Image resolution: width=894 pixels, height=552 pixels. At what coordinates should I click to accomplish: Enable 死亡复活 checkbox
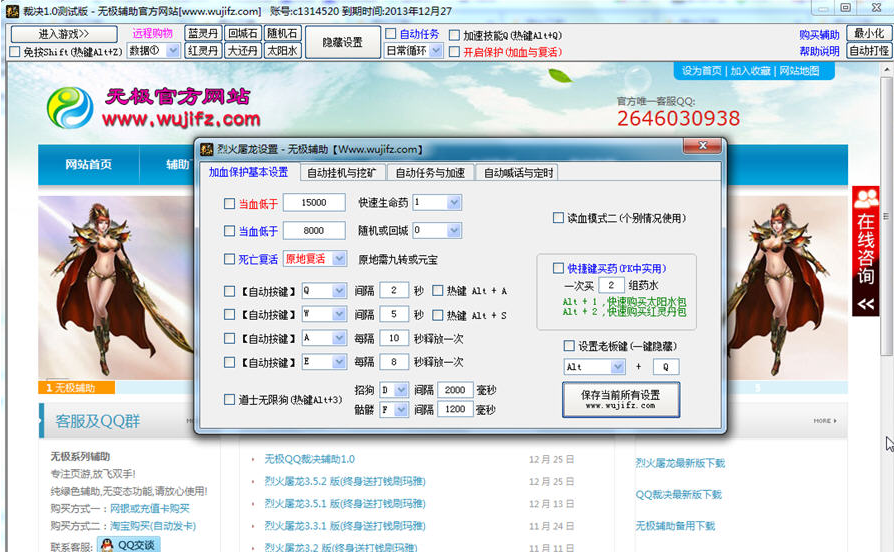tap(229, 259)
